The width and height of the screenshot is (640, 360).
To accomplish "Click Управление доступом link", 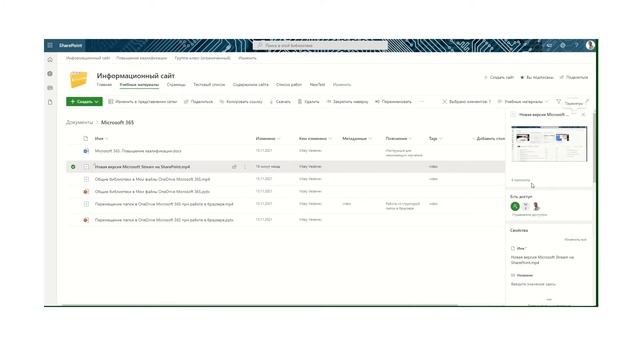I will 529,215.
